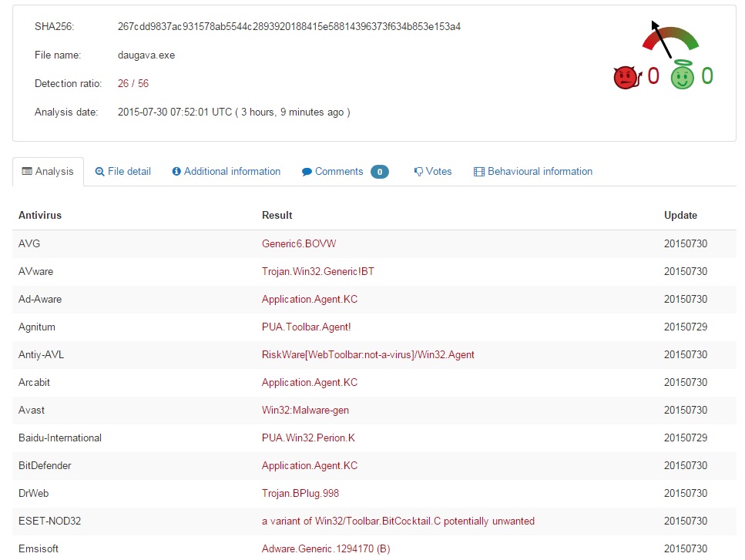Click the PUA.Toolbar.Agent! result

tap(307, 327)
